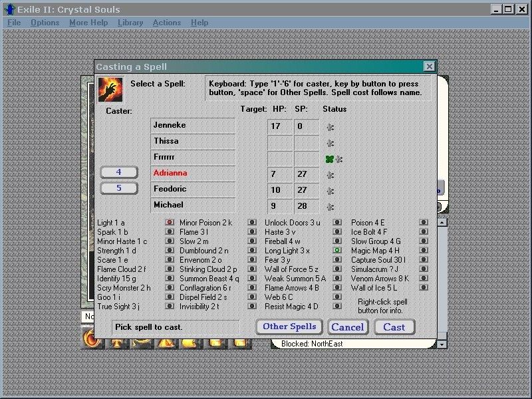Choose the Invisibility spell button
The width and height of the screenshot is (532, 399).
pos(252,307)
